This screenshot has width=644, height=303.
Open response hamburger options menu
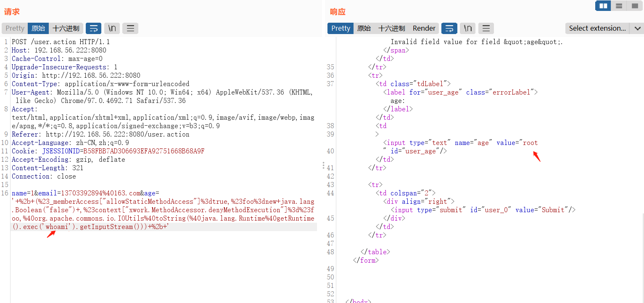pyautogui.click(x=486, y=28)
